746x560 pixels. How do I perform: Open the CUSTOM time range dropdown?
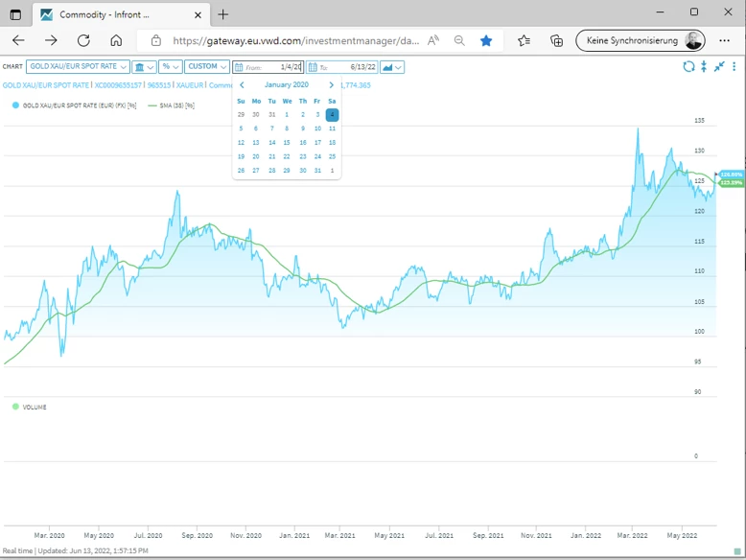(207, 67)
